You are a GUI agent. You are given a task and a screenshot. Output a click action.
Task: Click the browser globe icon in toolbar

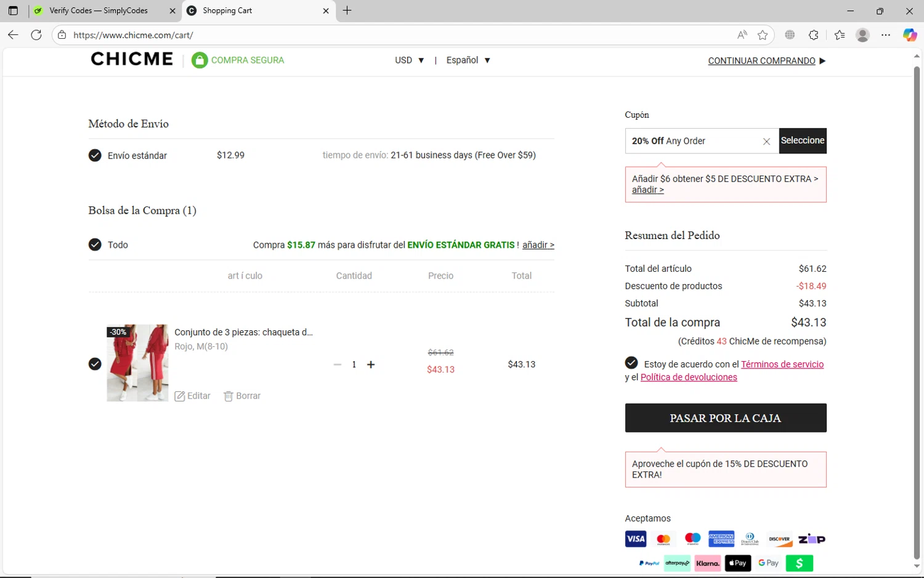[x=790, y=35]
